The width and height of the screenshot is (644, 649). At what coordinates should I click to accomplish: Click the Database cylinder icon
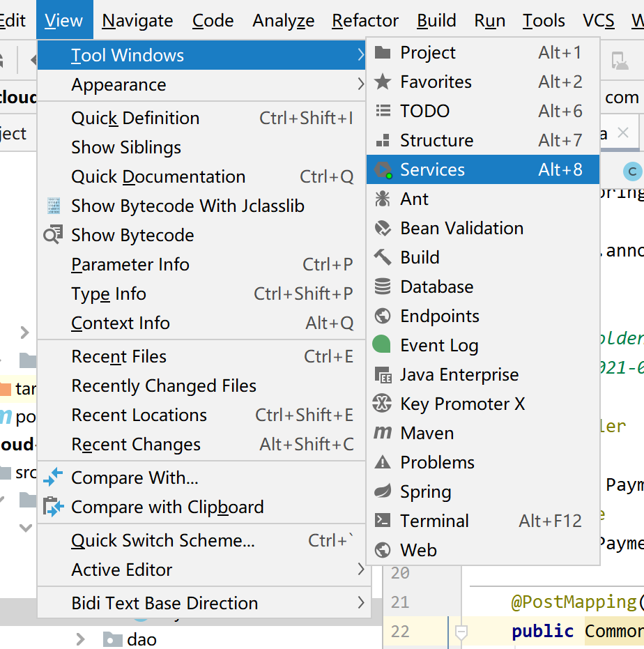click(x=383, y=287)
